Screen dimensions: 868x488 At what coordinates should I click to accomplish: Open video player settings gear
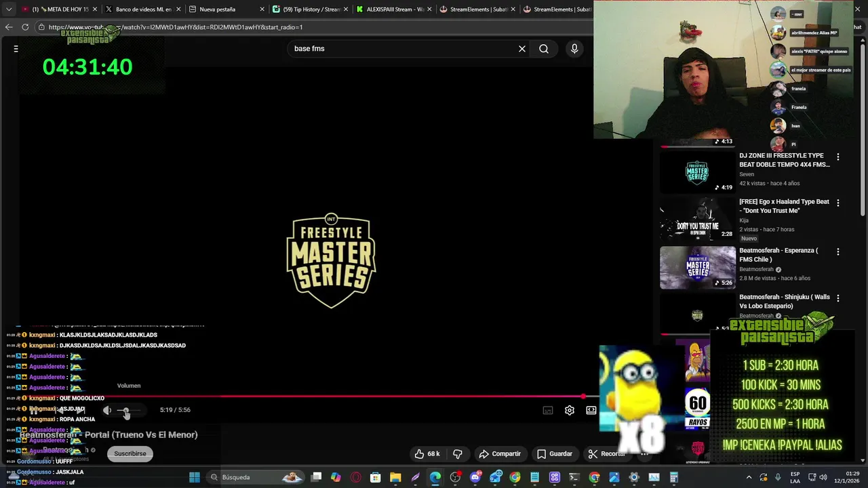coord(570,410)
